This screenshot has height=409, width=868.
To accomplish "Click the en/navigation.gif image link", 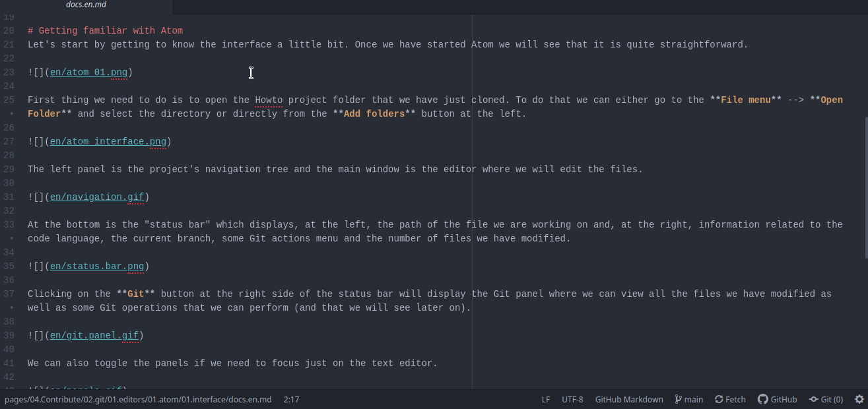I will coord(96,197).
